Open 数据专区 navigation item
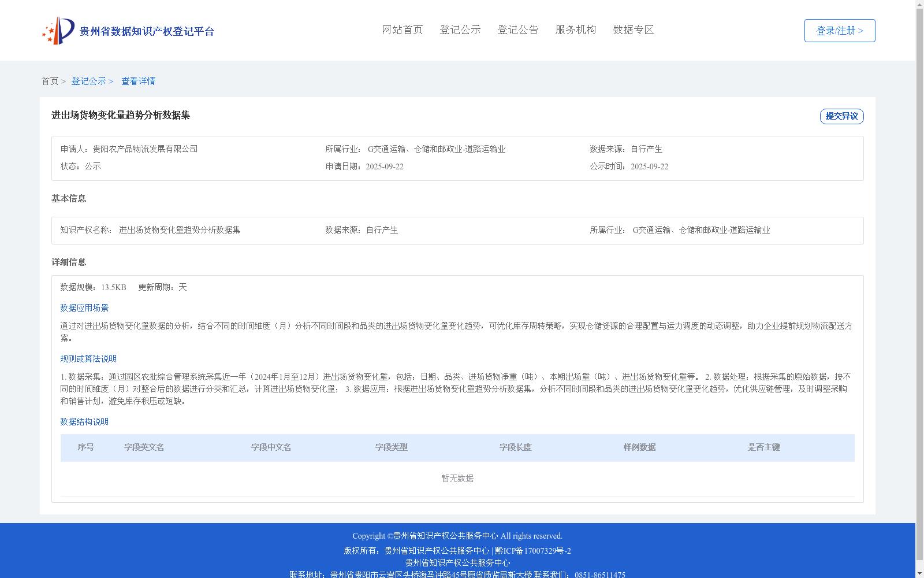The width and height of the screenshot is (924, 578). [x=634, y=30]
